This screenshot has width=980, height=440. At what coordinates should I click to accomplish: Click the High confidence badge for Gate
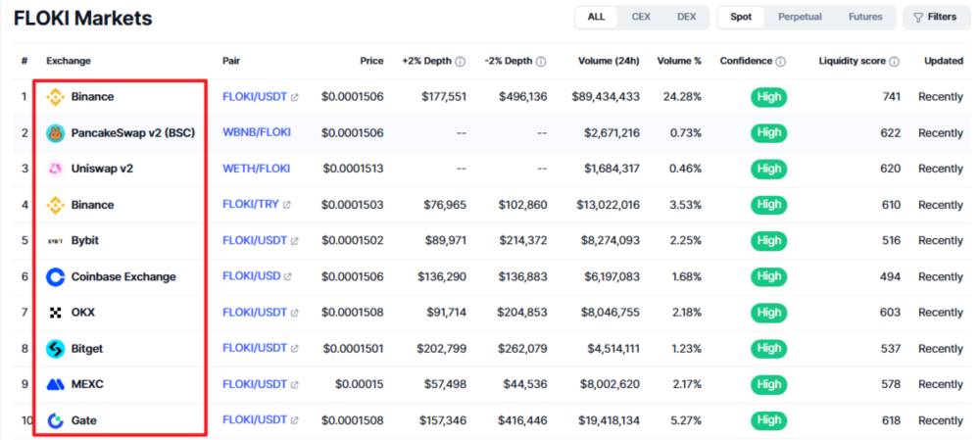click(x=768, y=420)
